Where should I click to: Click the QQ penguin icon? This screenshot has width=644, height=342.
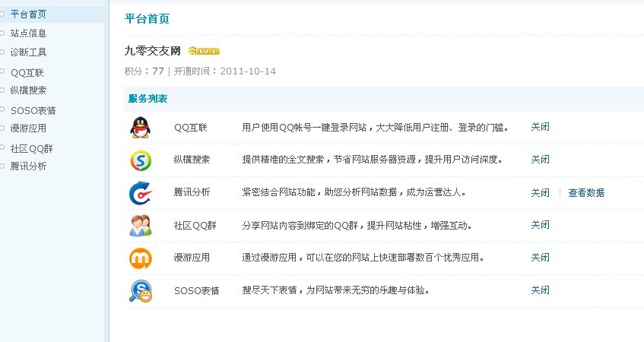point(141,127)
